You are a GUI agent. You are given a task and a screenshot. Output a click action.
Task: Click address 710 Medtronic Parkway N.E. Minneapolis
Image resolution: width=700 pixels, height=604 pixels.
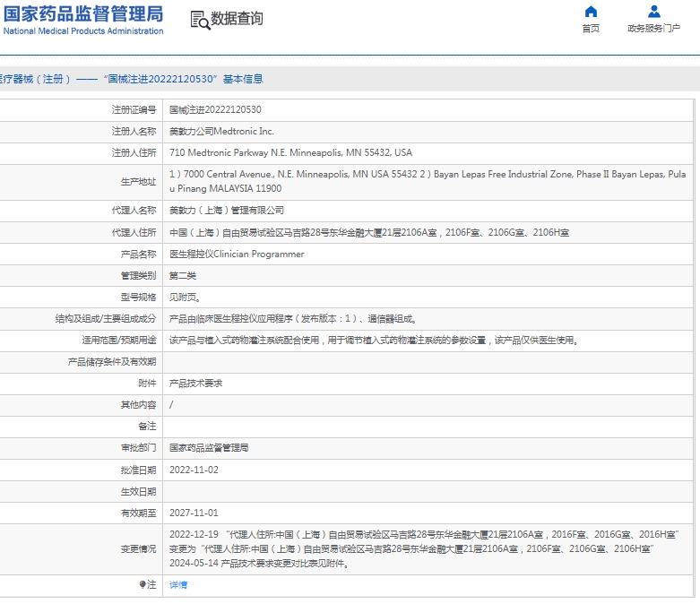coord(290,152)
